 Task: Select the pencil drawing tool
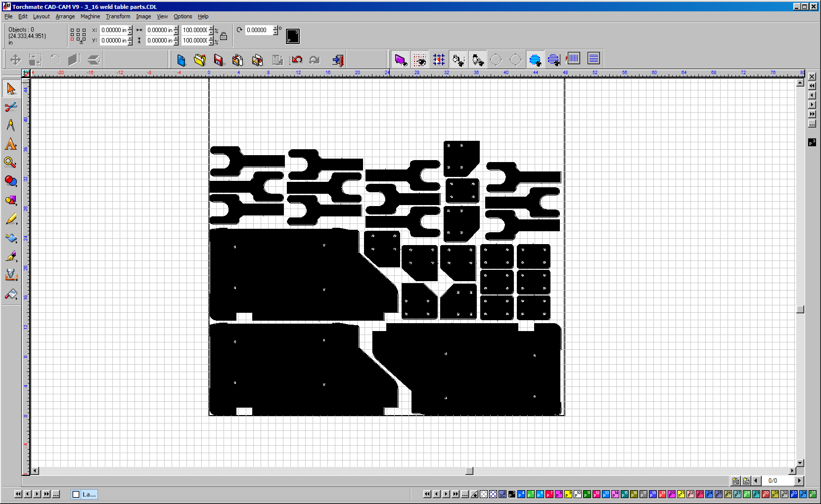[11, 219]
